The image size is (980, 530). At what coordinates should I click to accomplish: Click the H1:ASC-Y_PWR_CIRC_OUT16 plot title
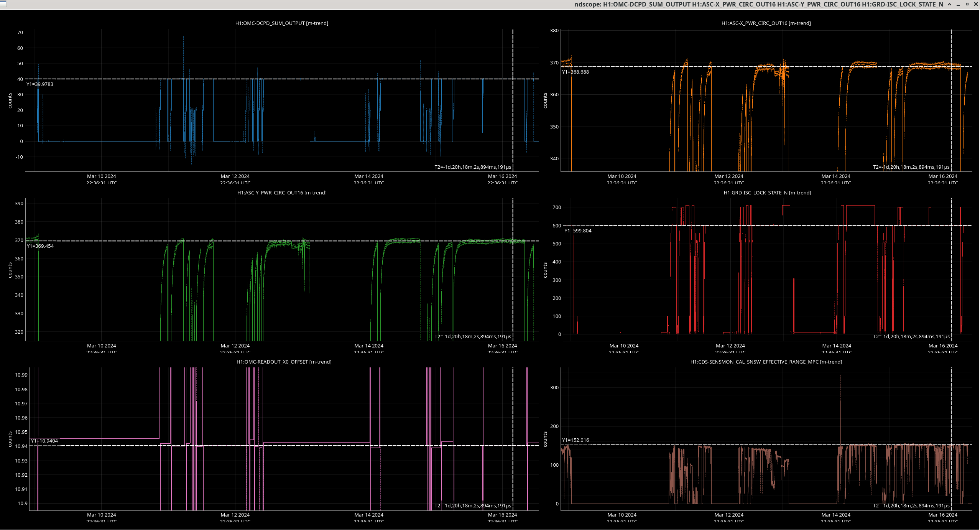click(281, 193)
